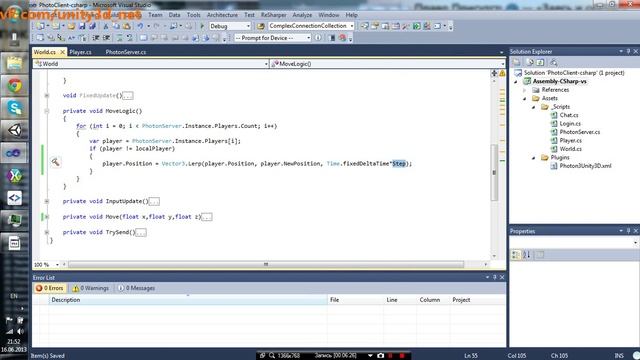Image resolution: width=640 pixels, height=360 pixels.
Task: Collapse the Plugins folder in Solution Explorer
Action: click(x=533, y=158)
